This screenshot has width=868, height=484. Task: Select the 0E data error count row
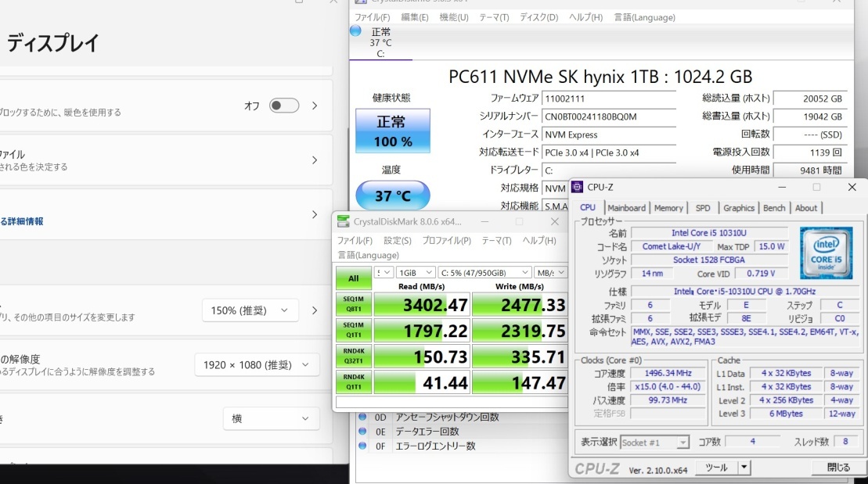(463, 432)
